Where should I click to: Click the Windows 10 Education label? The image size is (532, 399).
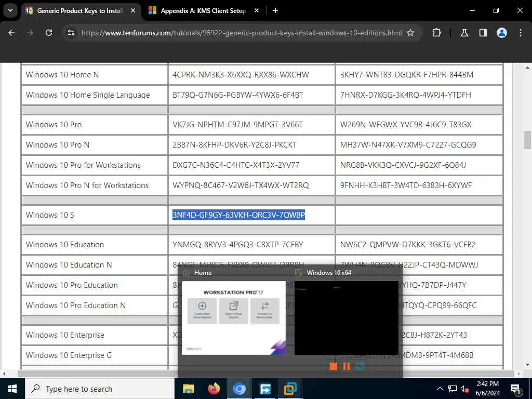tap(65, 245)
